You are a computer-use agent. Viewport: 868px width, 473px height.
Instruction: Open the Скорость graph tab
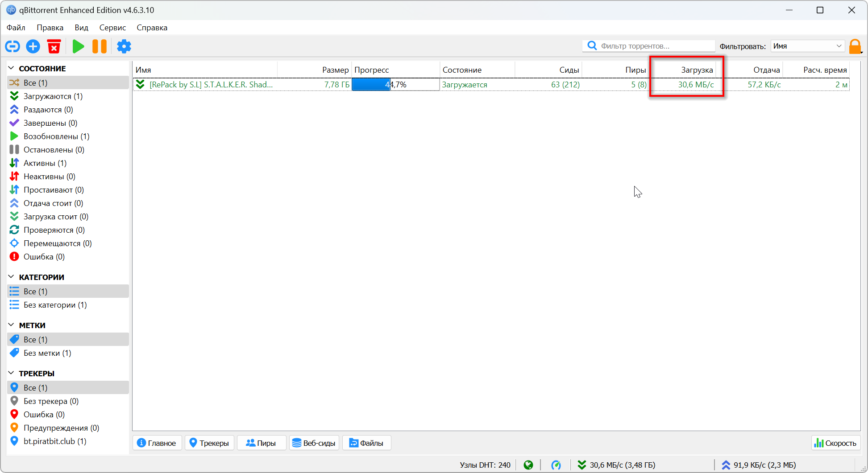coord(836,443)
